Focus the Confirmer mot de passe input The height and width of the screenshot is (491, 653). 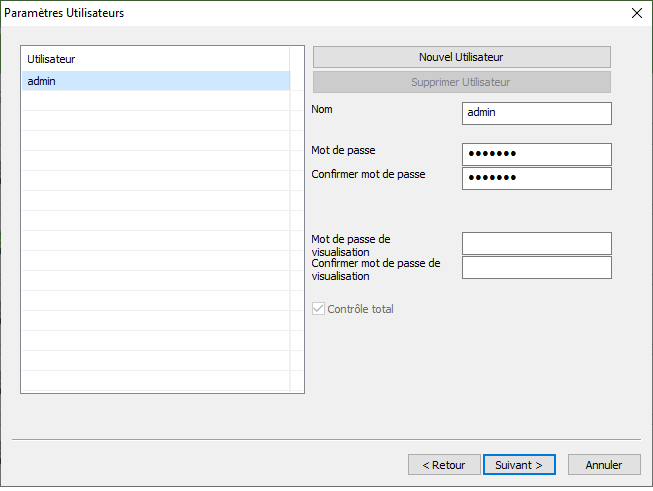pos(536,178)
